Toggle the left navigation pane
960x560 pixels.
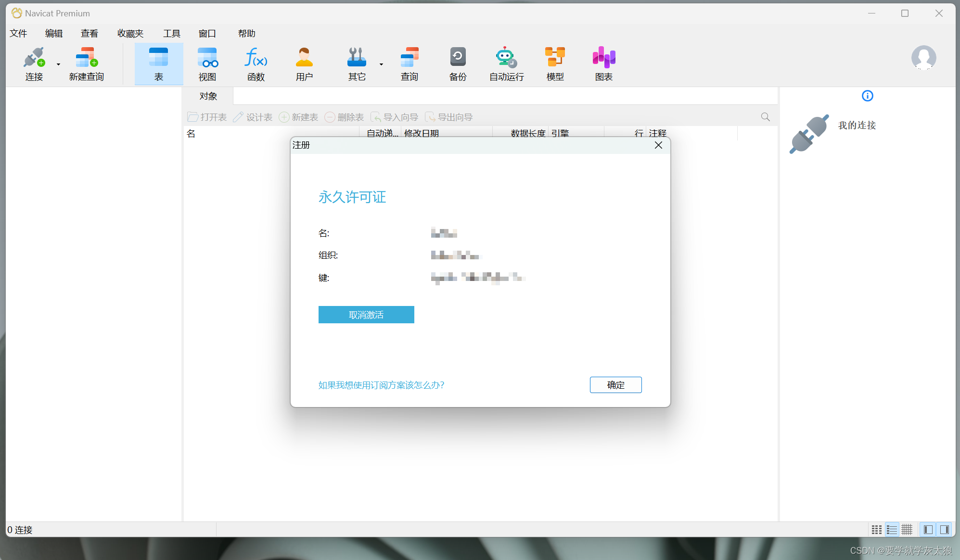click(928, 530)
